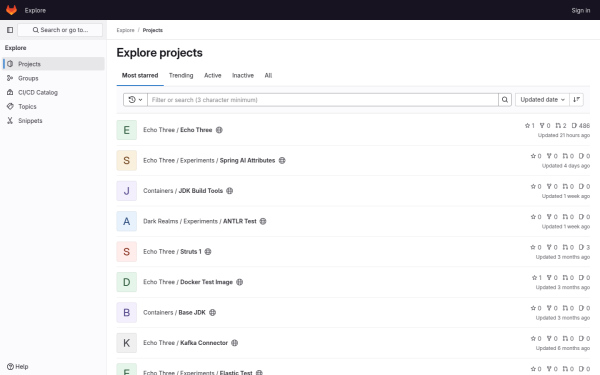Open the Updated date sort dropdown
The width and height of the screenshot is (600, 375).
click(x=542, y=100)
